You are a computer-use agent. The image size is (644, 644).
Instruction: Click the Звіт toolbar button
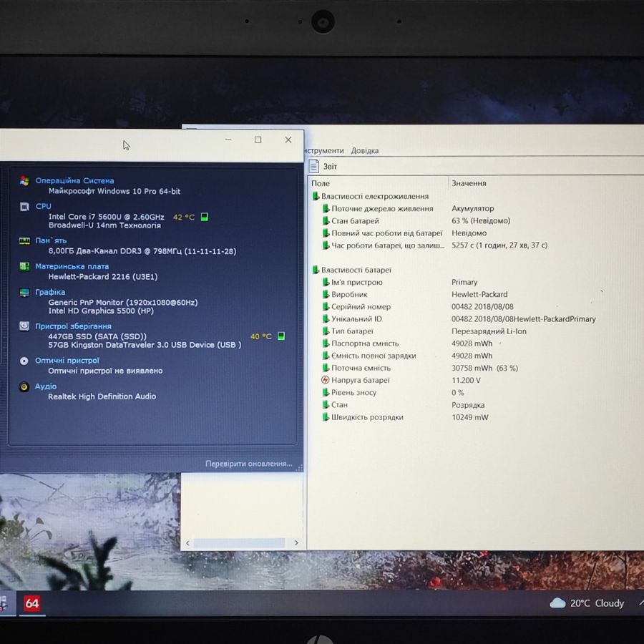323,166
